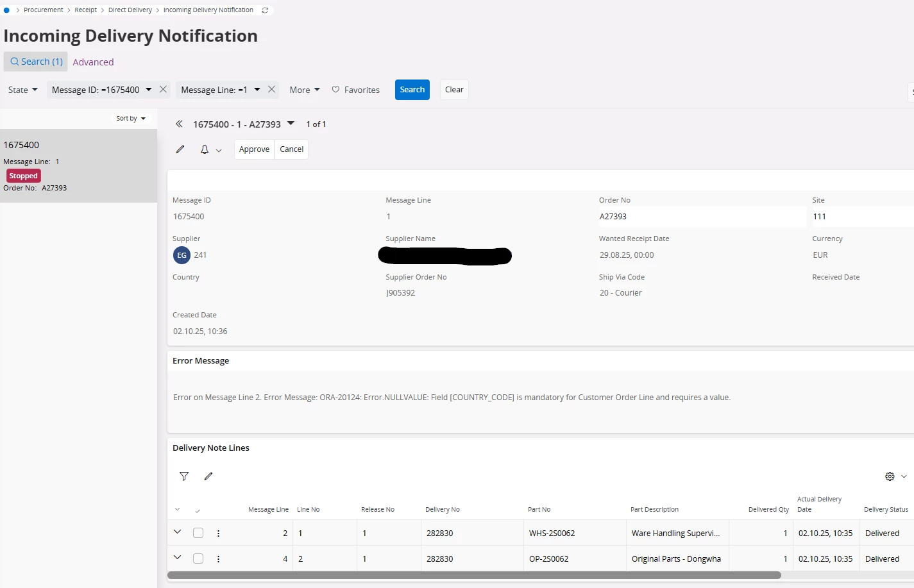The image size is (914, 588).
Task: Click the Actual Delivery Date column header
Action: click(x=819, y=504)
